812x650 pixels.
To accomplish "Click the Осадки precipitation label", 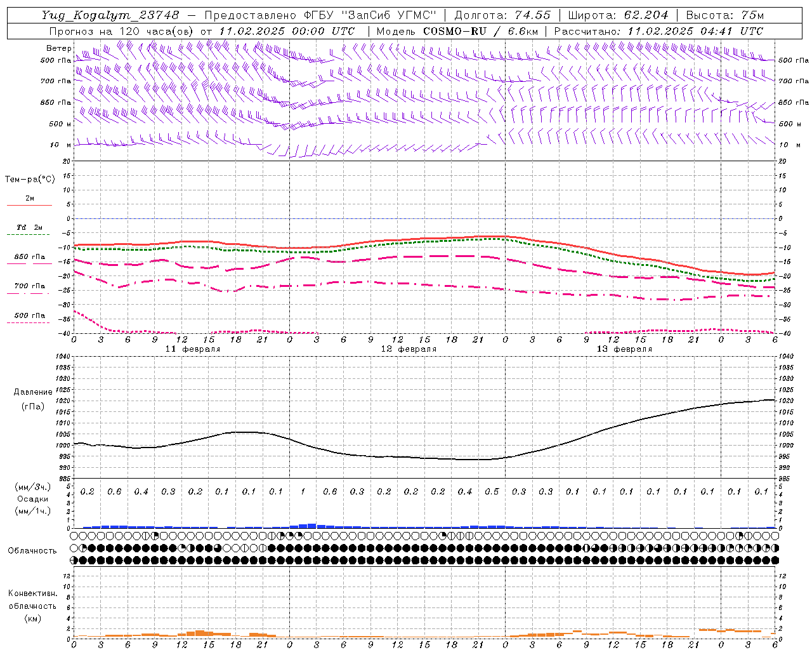I will pyautogui.click(x=33, y=499).
